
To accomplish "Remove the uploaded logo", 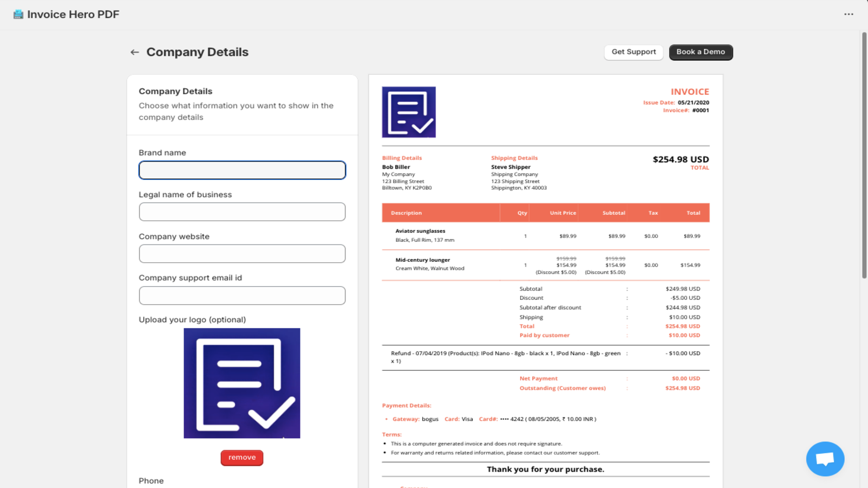I will click(x=242, y=458).
